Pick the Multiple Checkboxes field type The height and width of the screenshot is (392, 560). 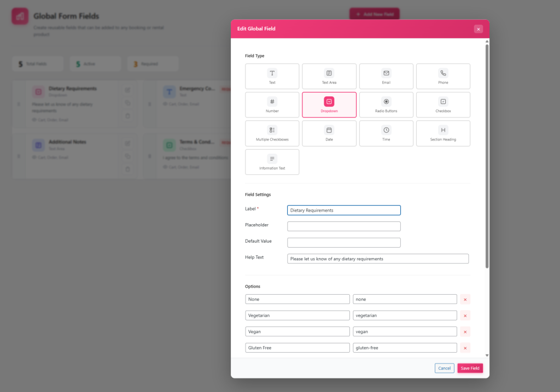tap(272, 133)
